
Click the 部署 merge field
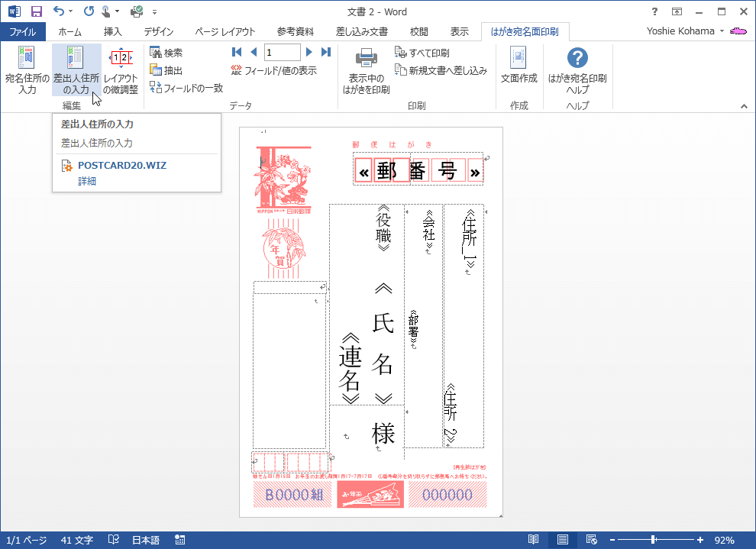pyautogui.click(x=414, y=328)
